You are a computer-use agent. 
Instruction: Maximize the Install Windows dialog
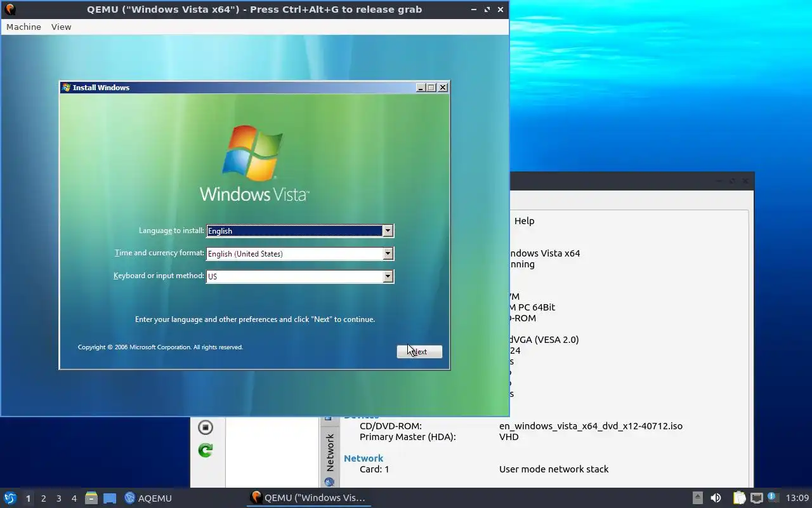pos(431,88)
